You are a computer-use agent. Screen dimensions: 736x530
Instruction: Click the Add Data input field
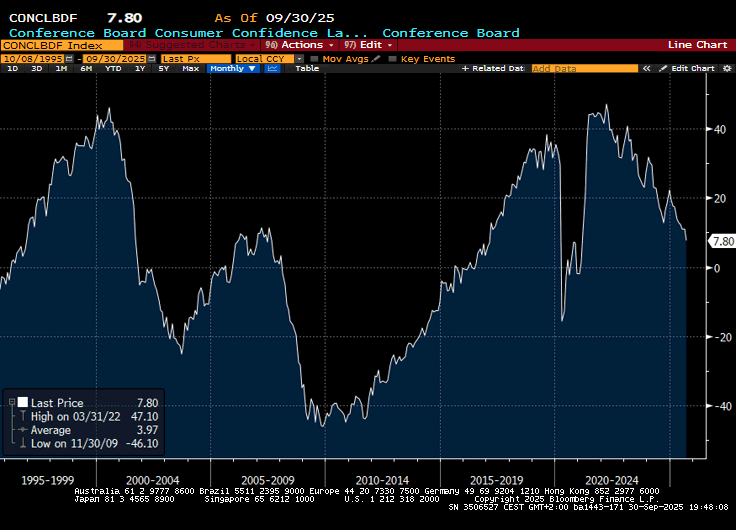click(583, 68)
